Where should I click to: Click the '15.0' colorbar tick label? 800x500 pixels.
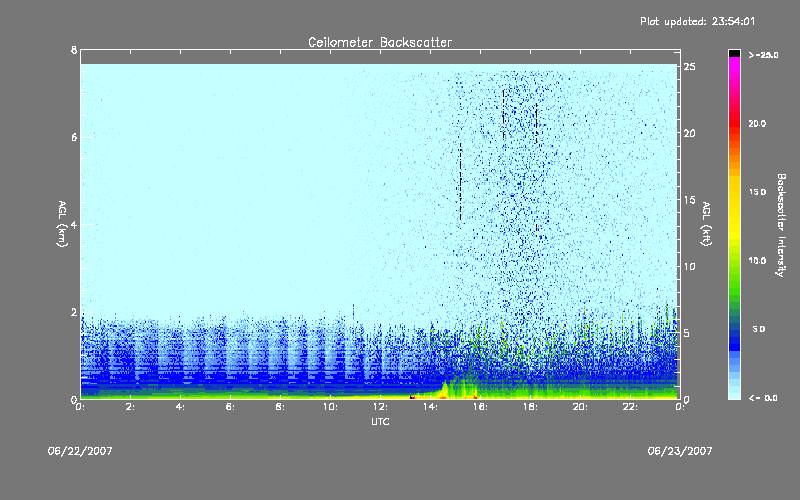coord(757,192)
